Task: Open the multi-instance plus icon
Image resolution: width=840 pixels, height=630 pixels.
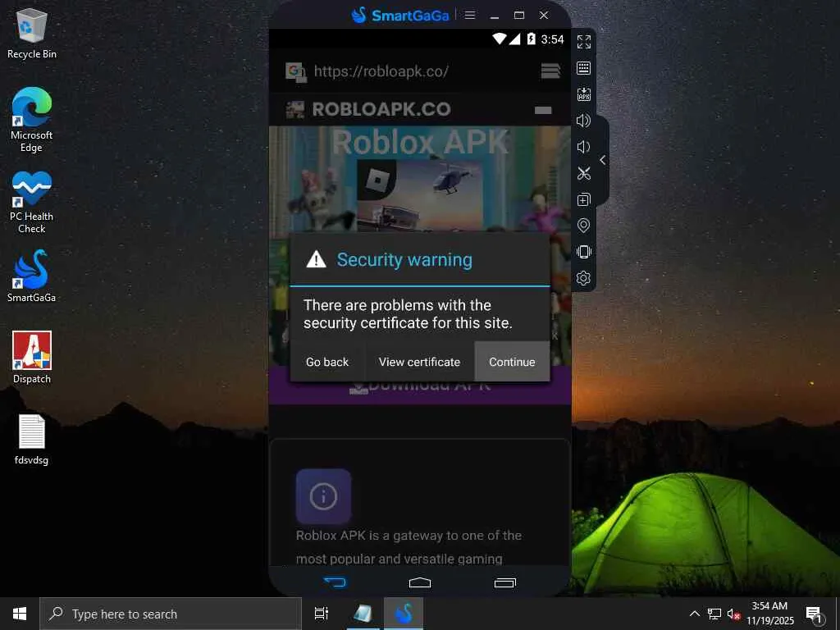Action: point(583,199)
